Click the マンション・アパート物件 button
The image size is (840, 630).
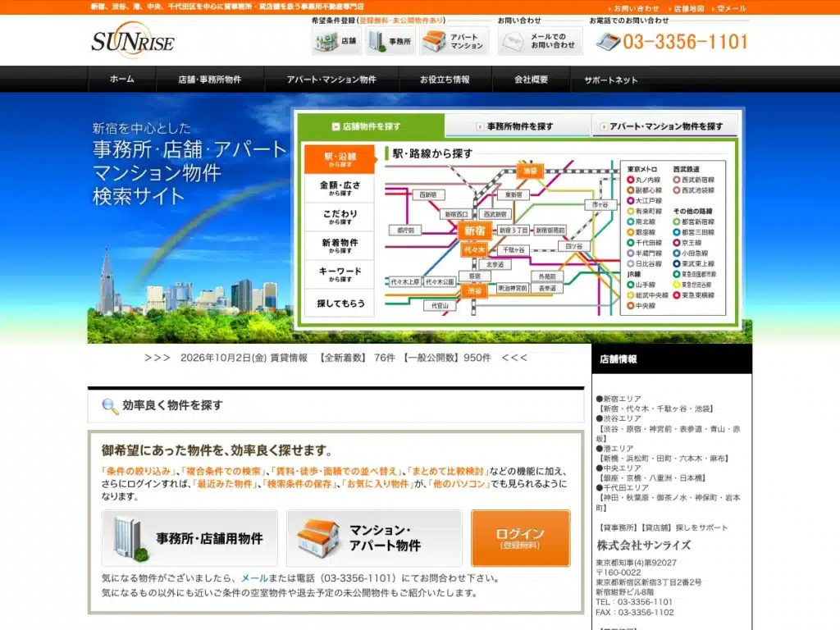point(374,538)
